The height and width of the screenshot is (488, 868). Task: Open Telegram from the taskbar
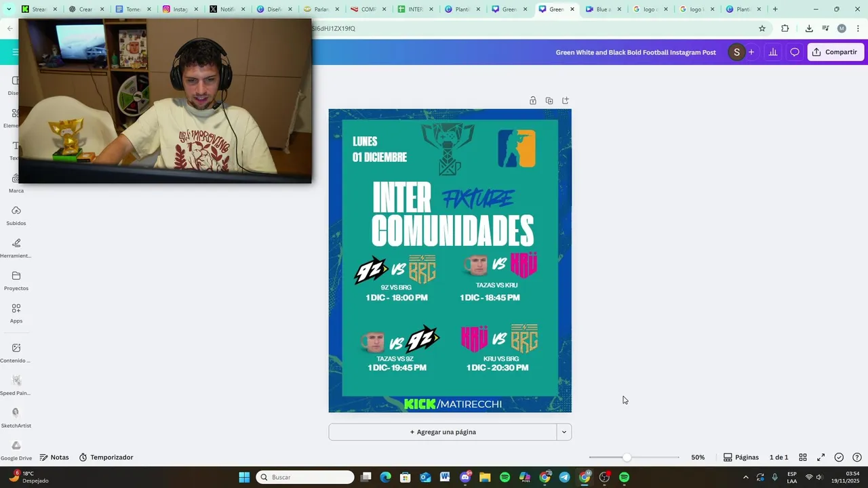[564, 477]
